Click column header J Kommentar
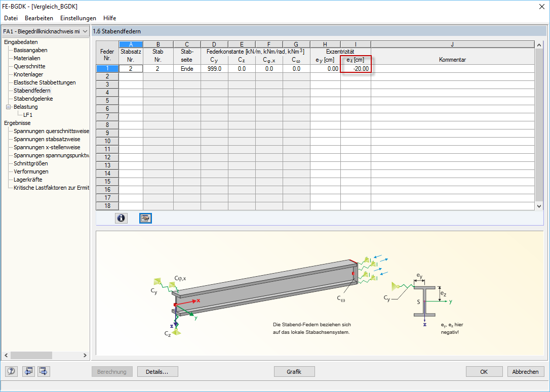Image resolution: width=550 pixels, height=392 pixels. (x=452, y=44)
